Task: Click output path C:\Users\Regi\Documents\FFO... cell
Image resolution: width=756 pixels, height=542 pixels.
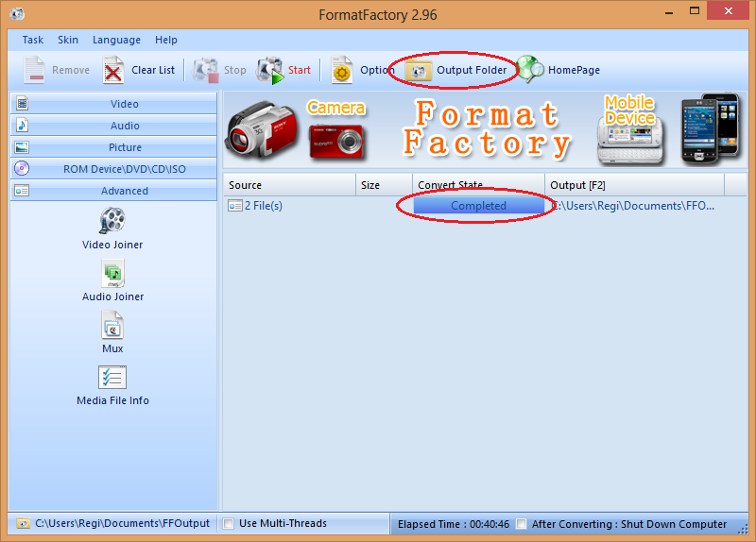Action: 634,206
